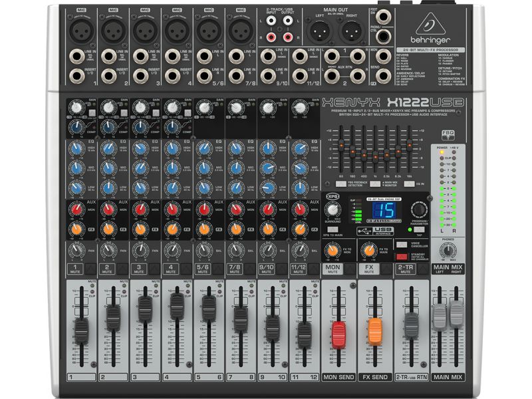Click the USB Interface logo

[375, 231]
